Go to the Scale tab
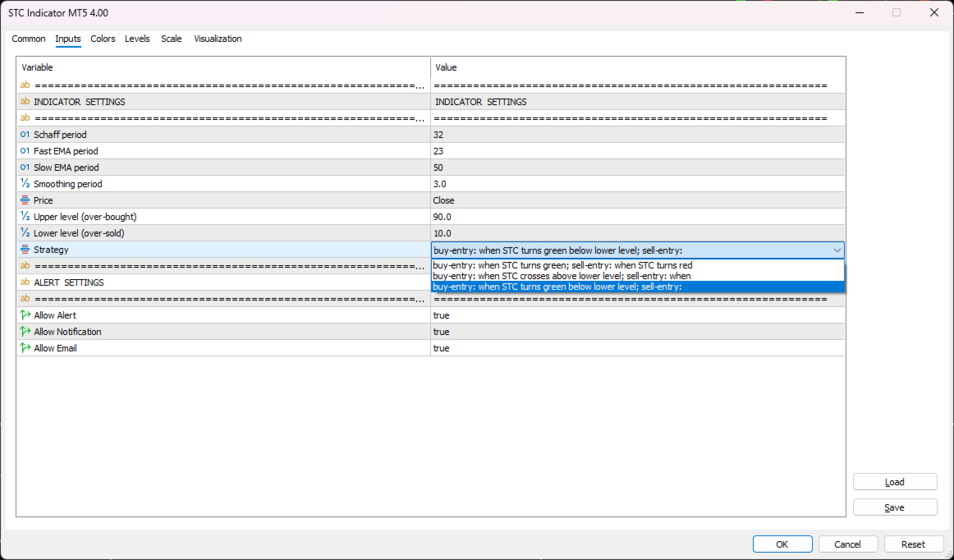This screenshot has height=560, width=954. coord(171,39)
